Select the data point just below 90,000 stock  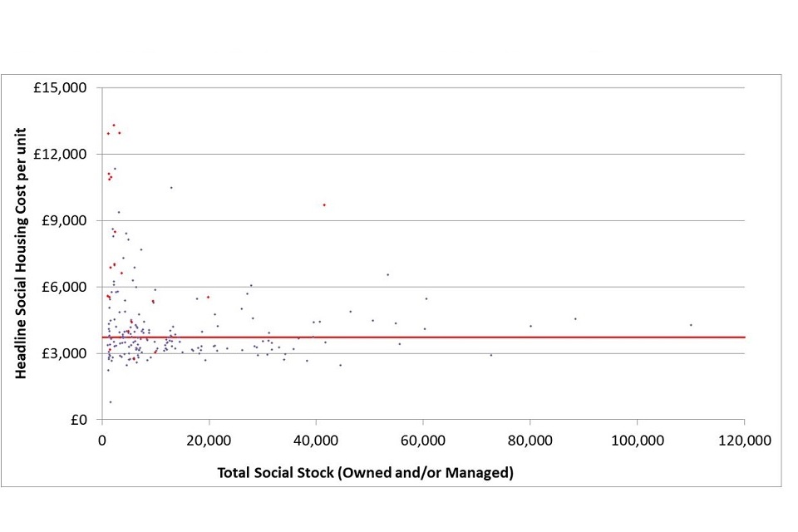pyautogui.click(x=574, y=318)
